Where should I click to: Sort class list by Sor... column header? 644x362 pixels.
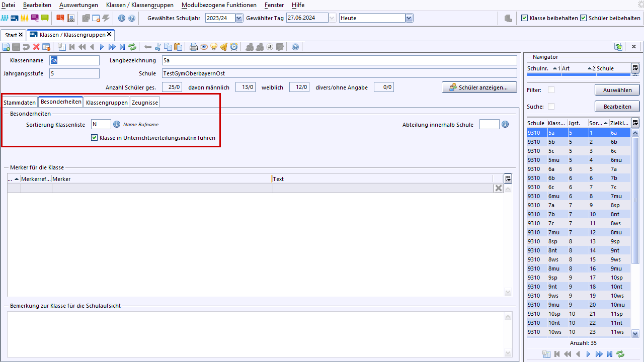[598, 123]
